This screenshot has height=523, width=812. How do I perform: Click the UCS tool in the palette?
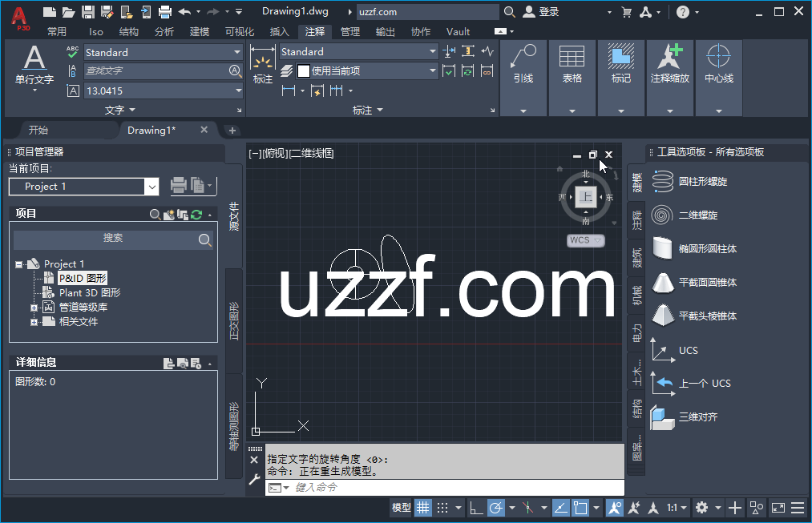(x=675, y=350)
